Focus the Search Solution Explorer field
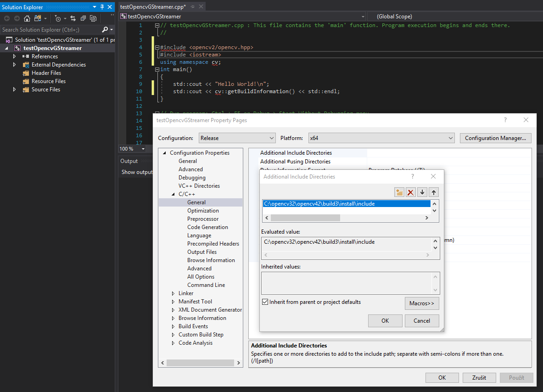 pos(51,30)
